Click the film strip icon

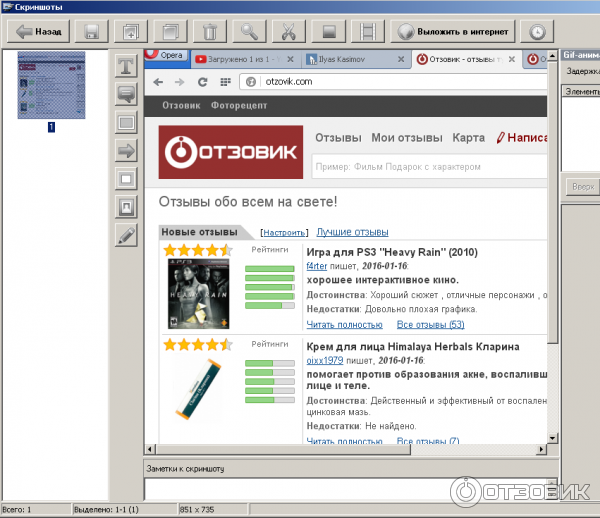point(368,31)
